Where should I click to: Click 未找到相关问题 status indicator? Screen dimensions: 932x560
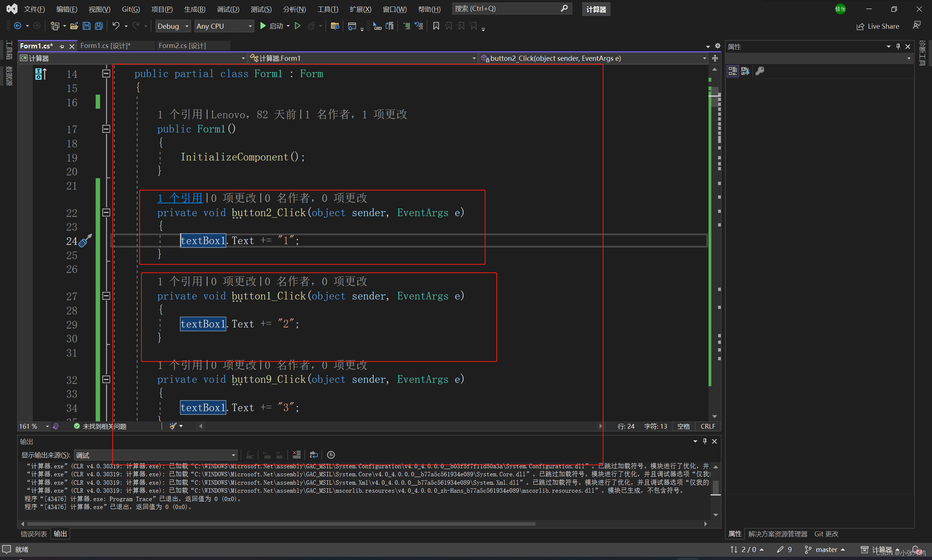[100, 426]
